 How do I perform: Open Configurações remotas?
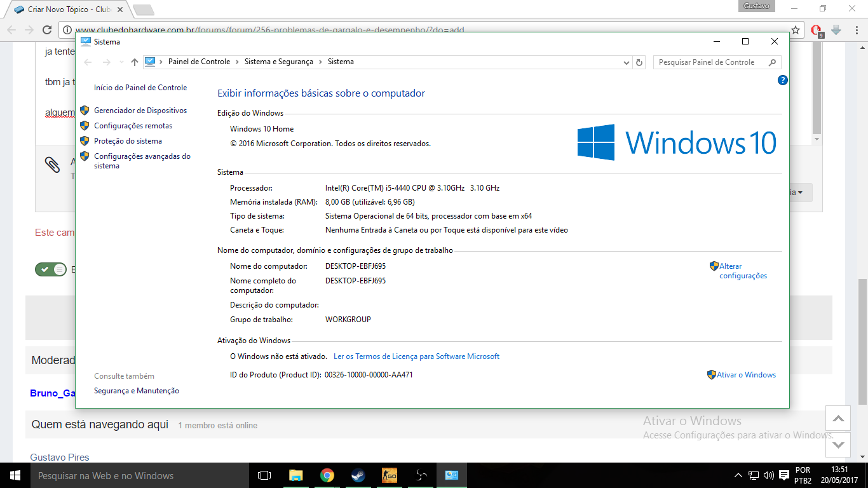[x=133, y=126]
